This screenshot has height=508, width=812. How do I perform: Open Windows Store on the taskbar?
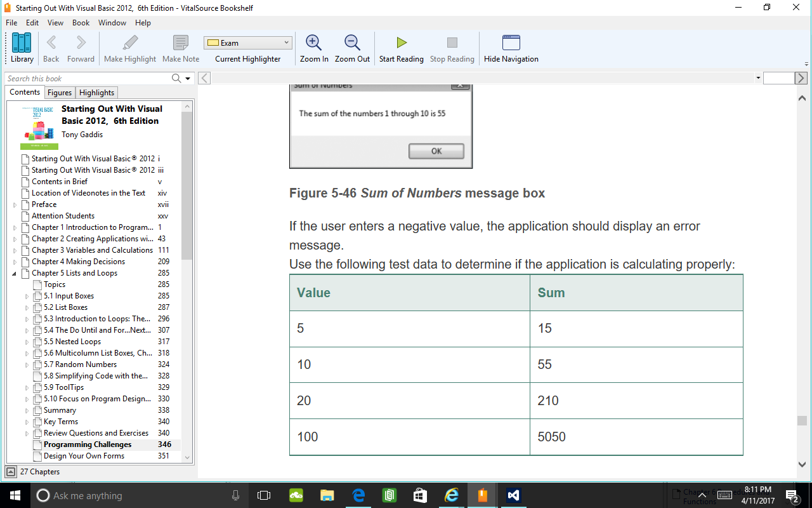420,495
